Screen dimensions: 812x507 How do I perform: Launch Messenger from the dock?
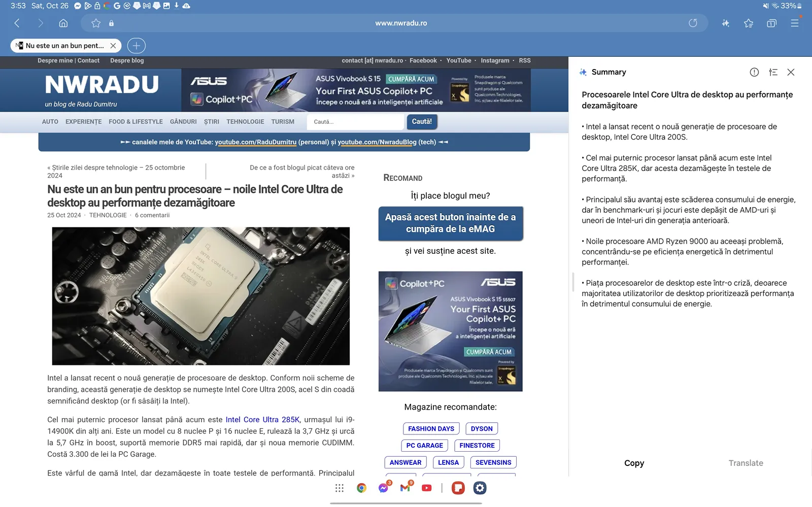(x=383, y=488)
